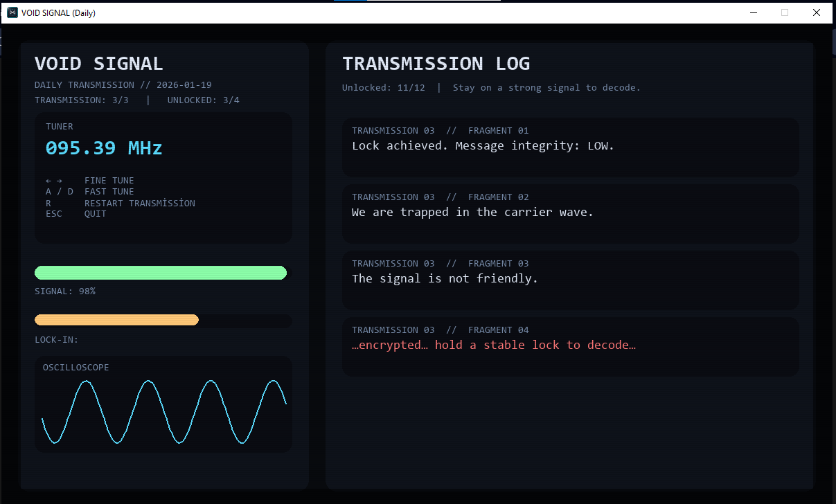Image resolution: width=836 pixels, height=504 pixels.
Task: Click the orange lock-in progress bar
Action: click(x=117, y=320)
